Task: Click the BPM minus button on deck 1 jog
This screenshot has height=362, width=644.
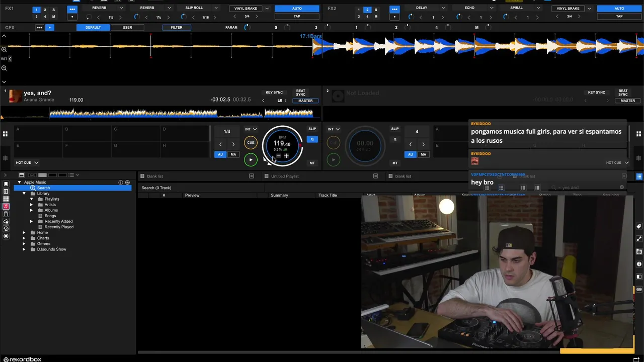Action: (278, 156)
